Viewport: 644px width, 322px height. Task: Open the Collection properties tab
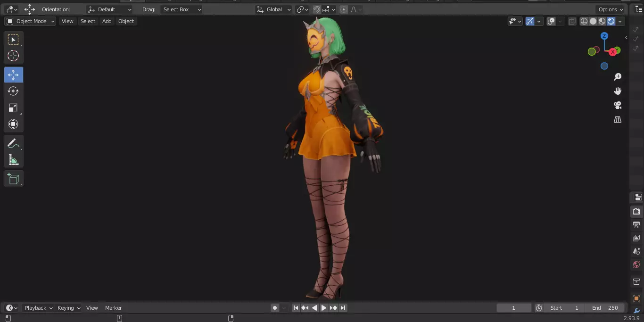pyautogui.click(x=637, y=282)
